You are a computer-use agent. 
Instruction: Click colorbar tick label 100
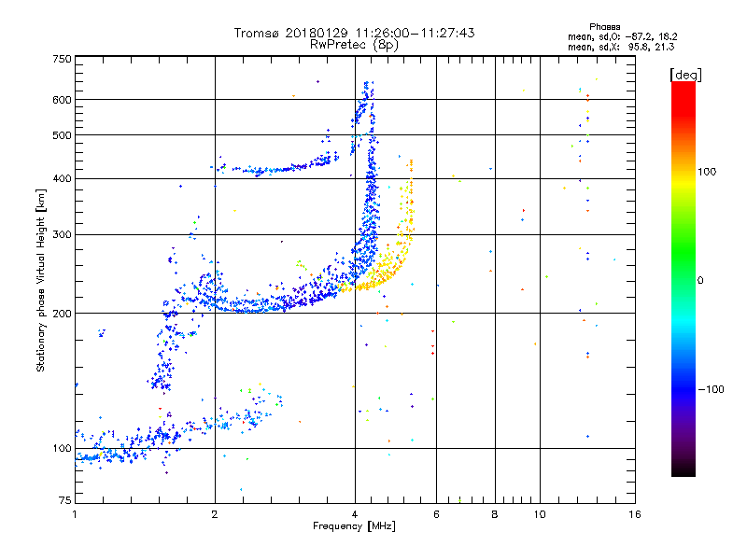point(707,172)
